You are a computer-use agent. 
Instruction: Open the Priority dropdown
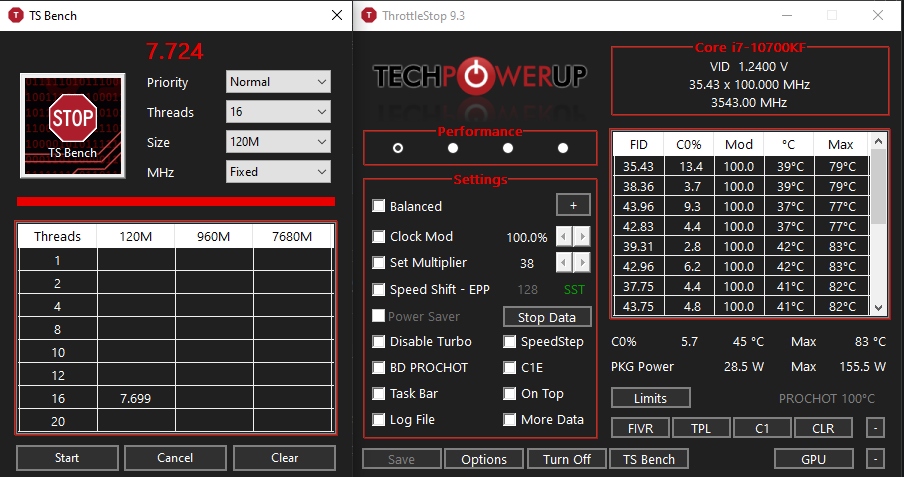278,82
